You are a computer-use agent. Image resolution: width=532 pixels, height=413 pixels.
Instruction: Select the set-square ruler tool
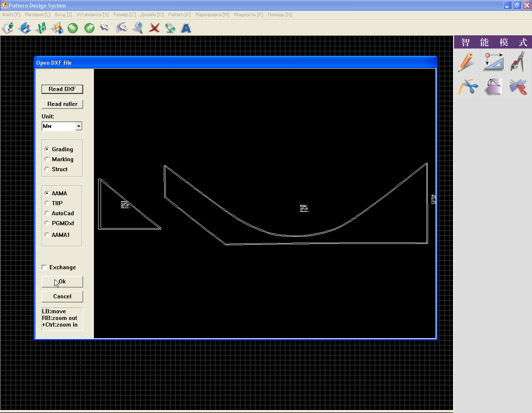point(493,62)
